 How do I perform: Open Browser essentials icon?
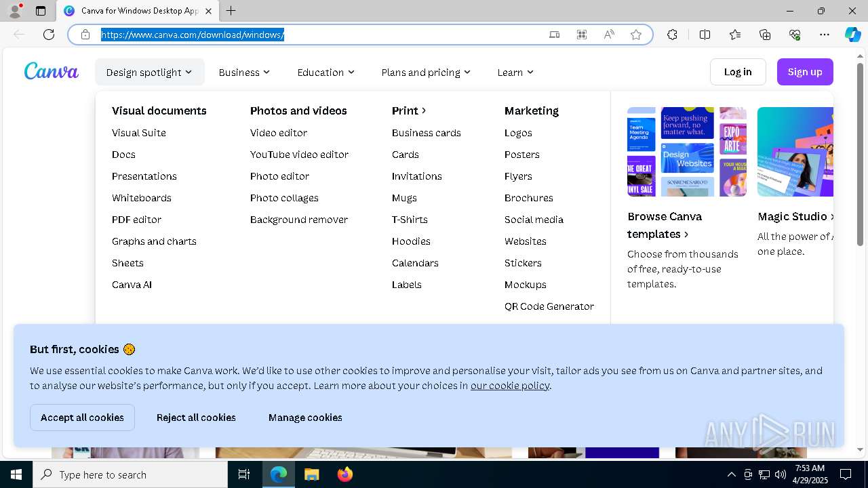[795, 35]
